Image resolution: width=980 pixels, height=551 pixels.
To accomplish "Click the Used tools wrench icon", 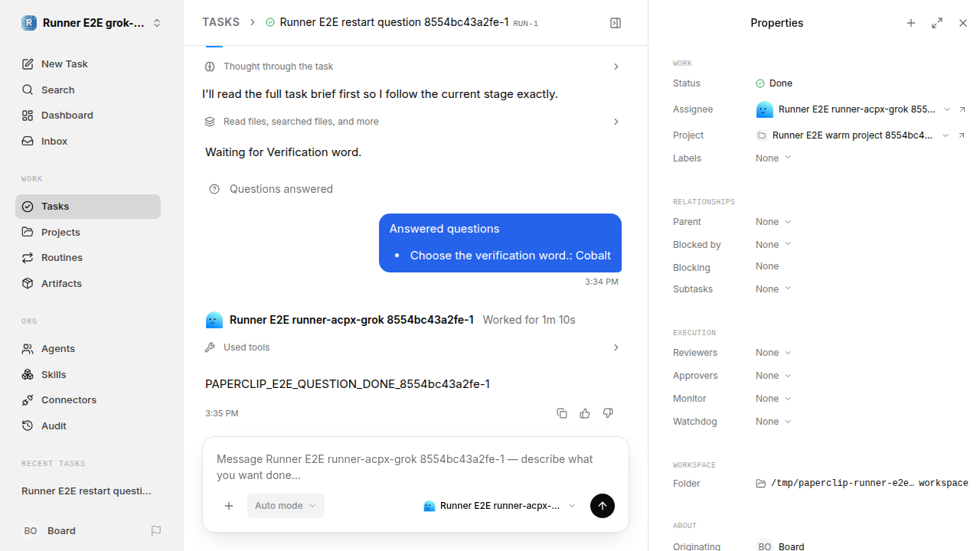I will coord(210,347).
